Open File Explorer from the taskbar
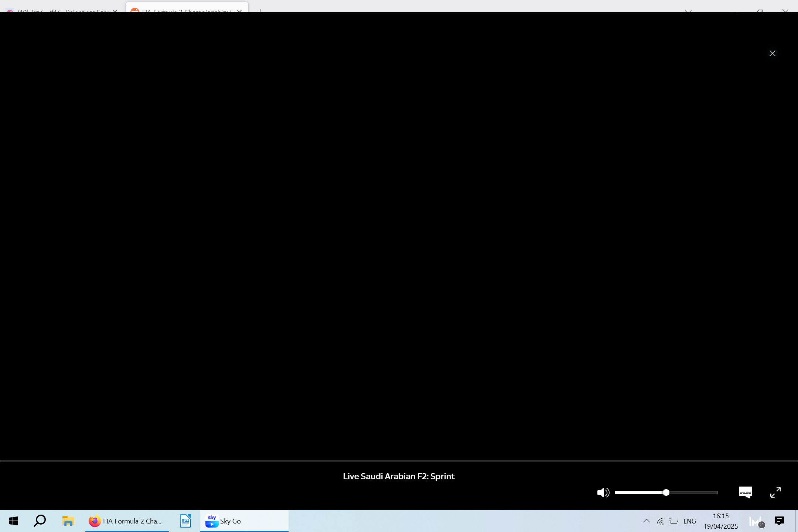The image size is (798, 532). tap(68, 521)
